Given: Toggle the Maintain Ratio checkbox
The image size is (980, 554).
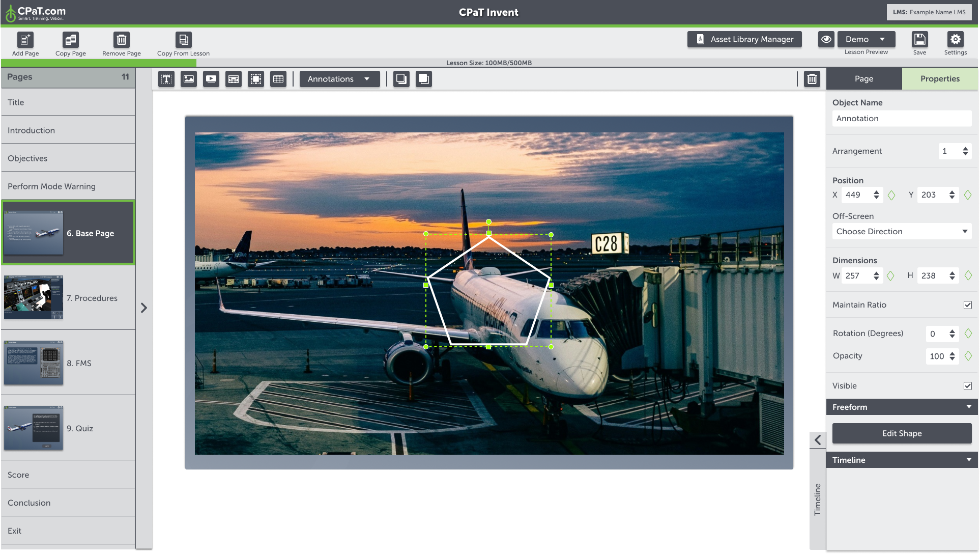Looking at the screenshot, I should tap(967, 305).
